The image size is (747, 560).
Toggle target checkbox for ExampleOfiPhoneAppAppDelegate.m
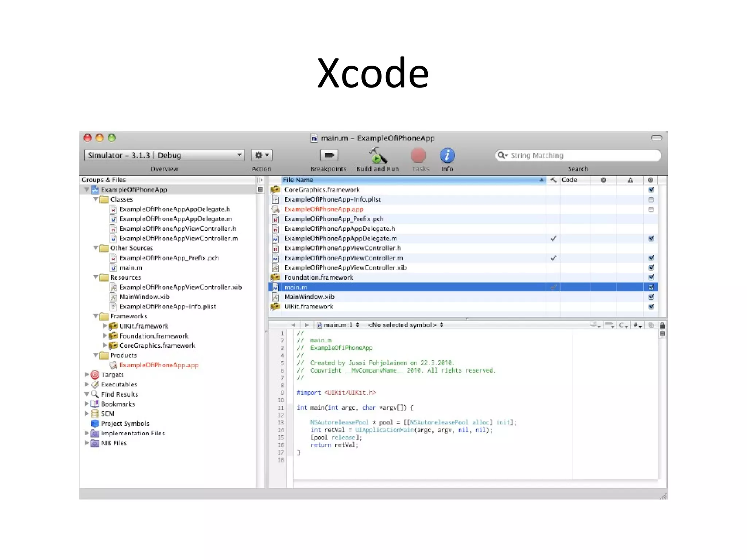[651, 238]
